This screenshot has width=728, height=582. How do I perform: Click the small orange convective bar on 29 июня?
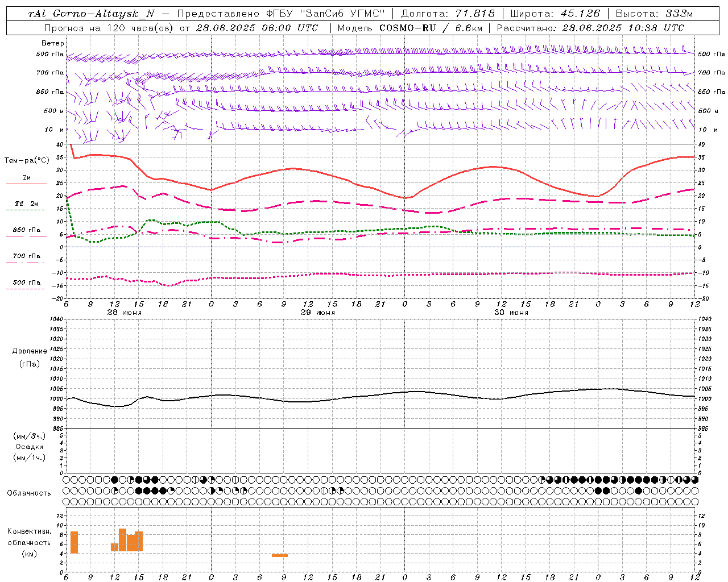[x=280, y=555]
